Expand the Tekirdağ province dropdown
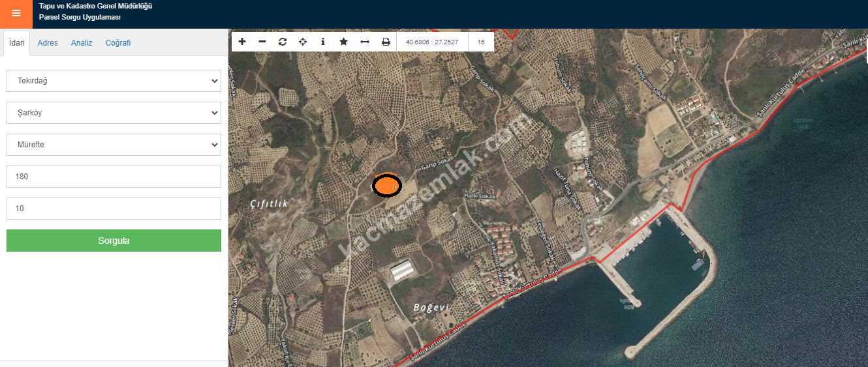Screen dimensions: 868x367 click(114, 81)
